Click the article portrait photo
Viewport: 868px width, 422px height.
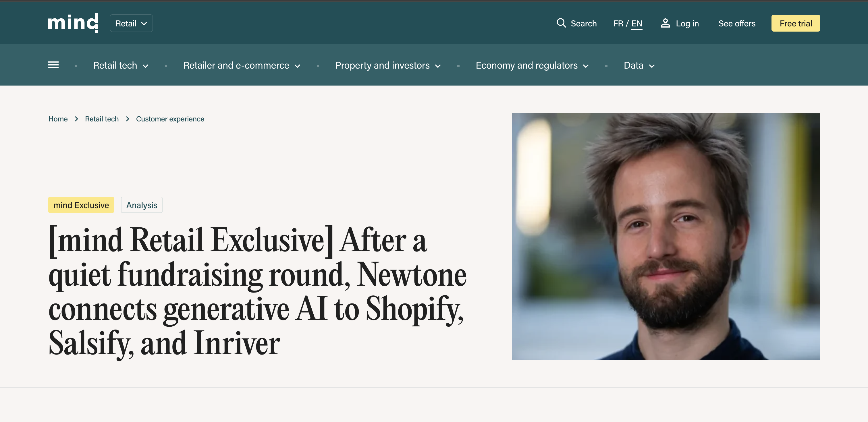[666, 236]
